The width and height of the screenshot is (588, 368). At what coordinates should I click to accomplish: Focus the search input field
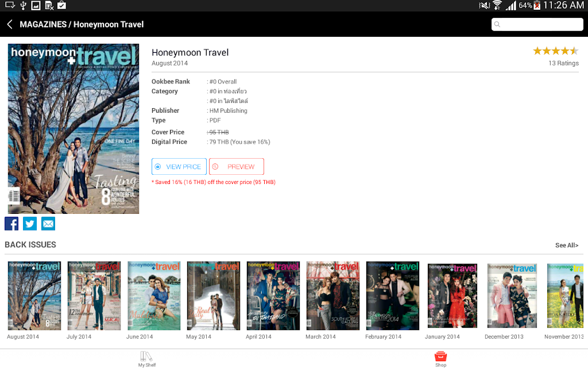click(x=537, y=24)
